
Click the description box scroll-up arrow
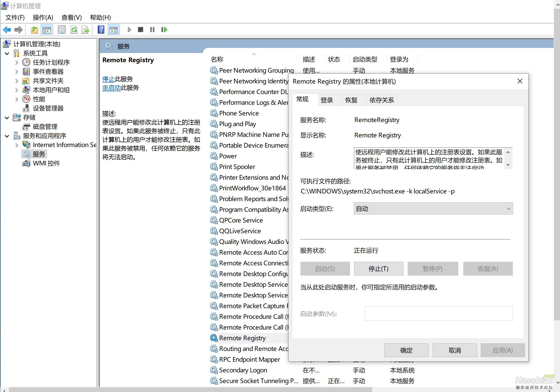(x=508, y=152)
